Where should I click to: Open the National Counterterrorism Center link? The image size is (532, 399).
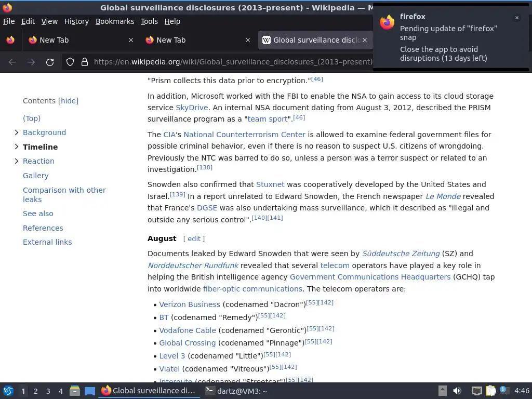tap(244, 135)
